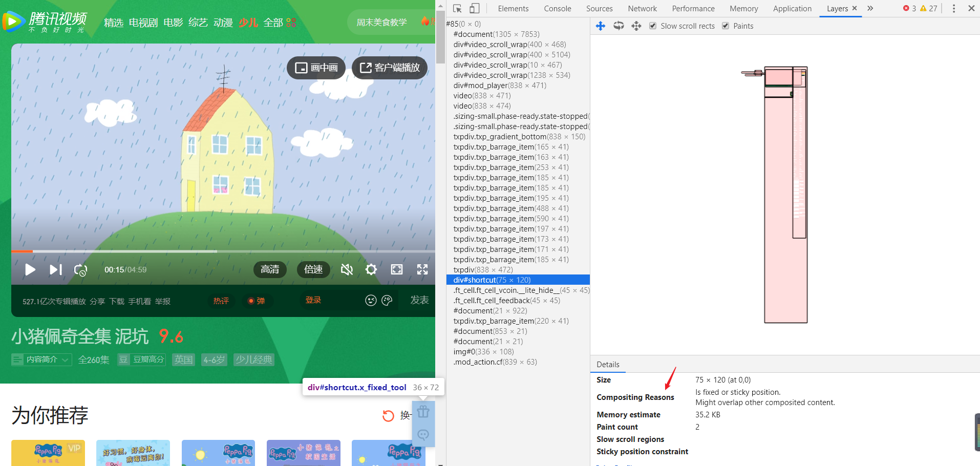Screen dimensions: 980x466
Task: Select the txpdiv.txp_gradient_bottom layer row
Action: (518, 137)
